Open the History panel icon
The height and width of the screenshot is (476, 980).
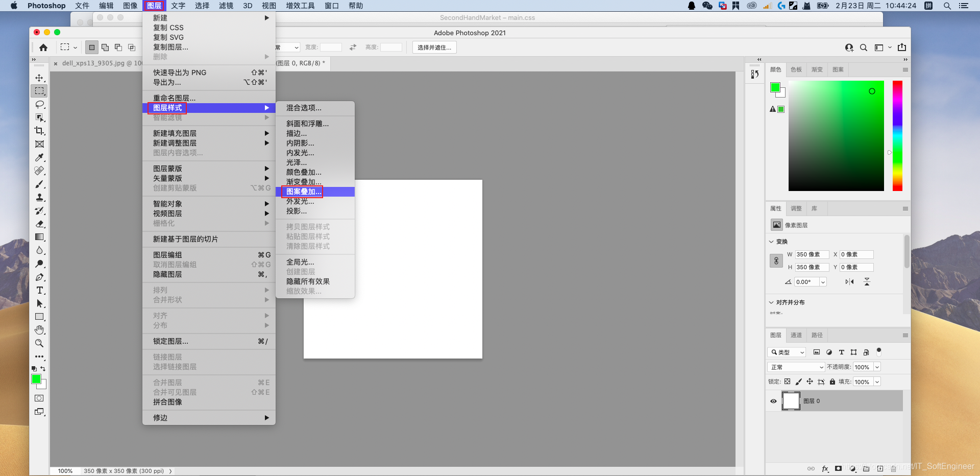[x=755, y=74]
